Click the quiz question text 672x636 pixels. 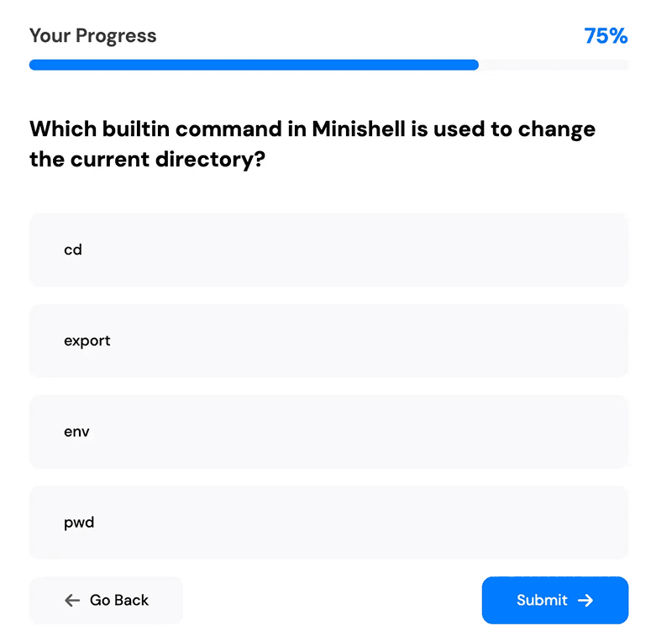point(312,144)
